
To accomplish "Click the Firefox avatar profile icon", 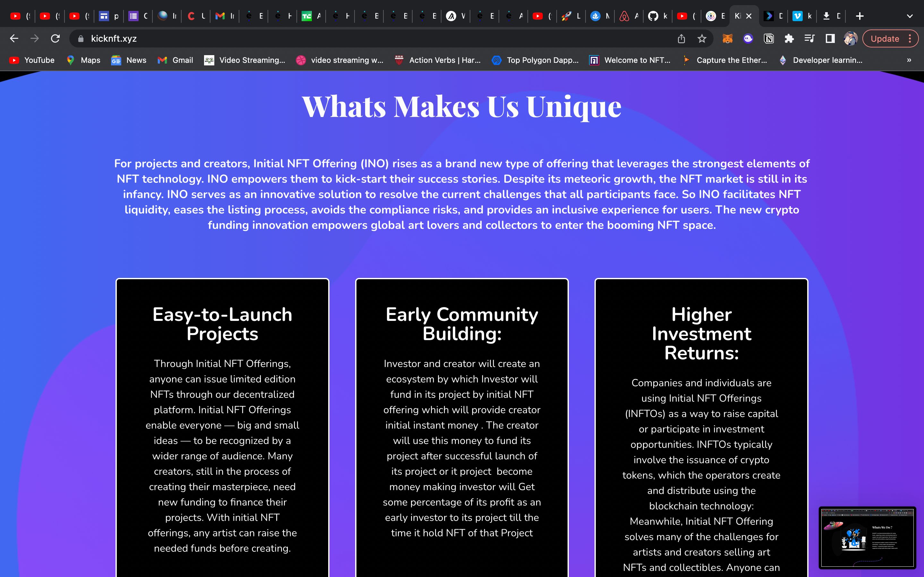I will [x=850, y=38].
